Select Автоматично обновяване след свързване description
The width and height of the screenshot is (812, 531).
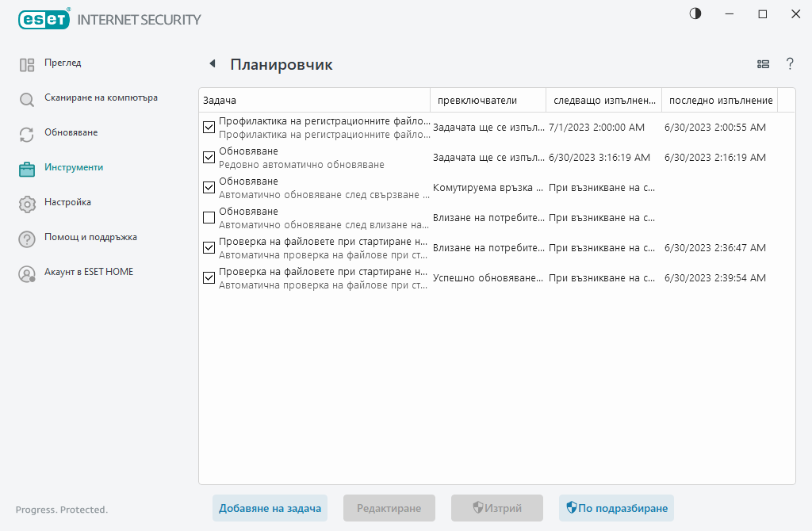[x=324, y=195]
